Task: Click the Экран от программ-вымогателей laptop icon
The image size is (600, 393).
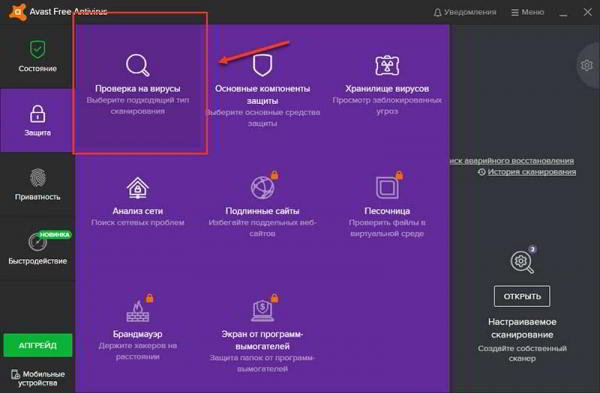Action: coord(262,311)
